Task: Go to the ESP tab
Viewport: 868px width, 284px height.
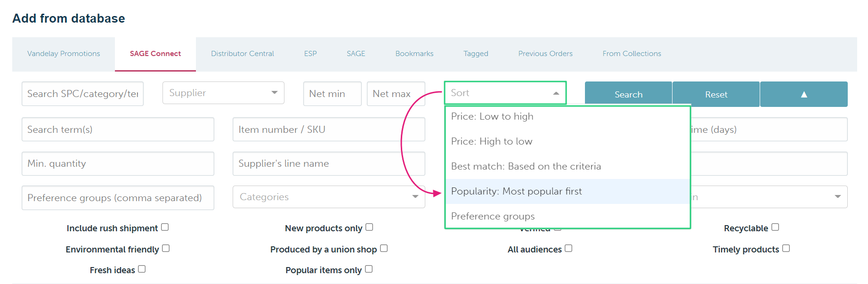Action: coord(310,54)
